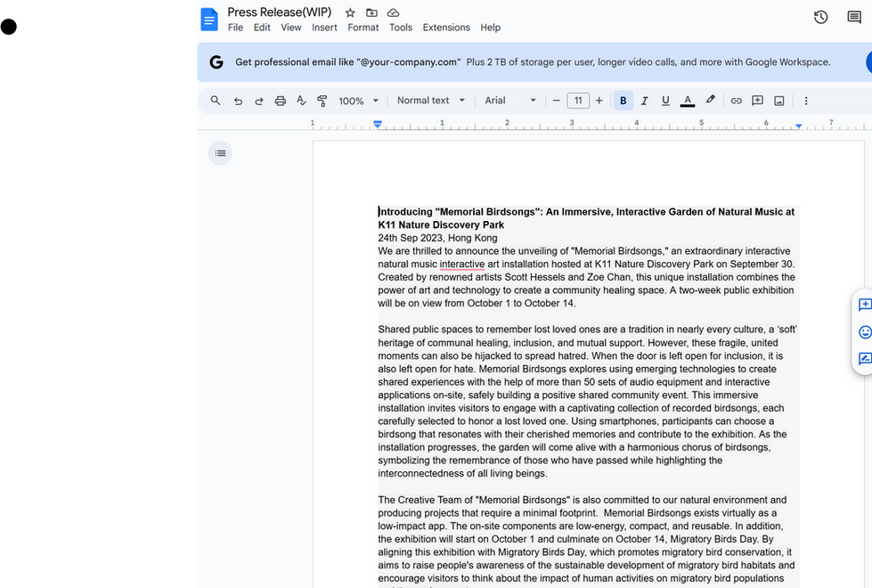
Task: Print the document using printer icon
Action: tap(281, 101)
